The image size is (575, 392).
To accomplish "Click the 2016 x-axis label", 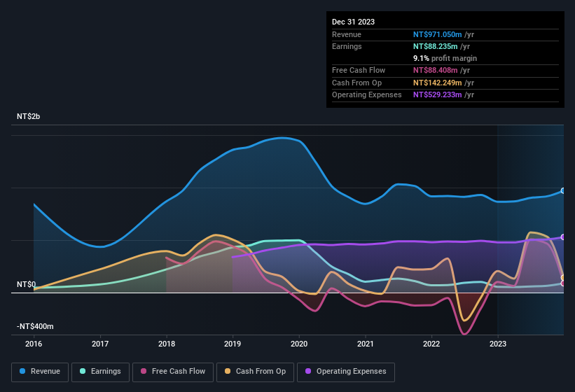I will pyautogui.click(x=34, y=344).
